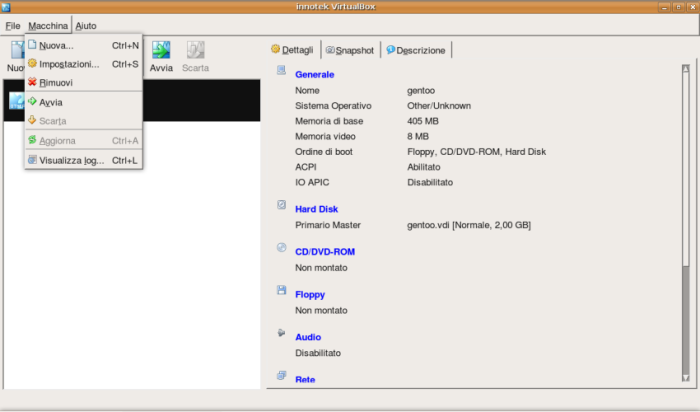Click the '405 MB' base memory value
Image resolution: width=700 pixels, height=412 pixels.
pos(423,121)
